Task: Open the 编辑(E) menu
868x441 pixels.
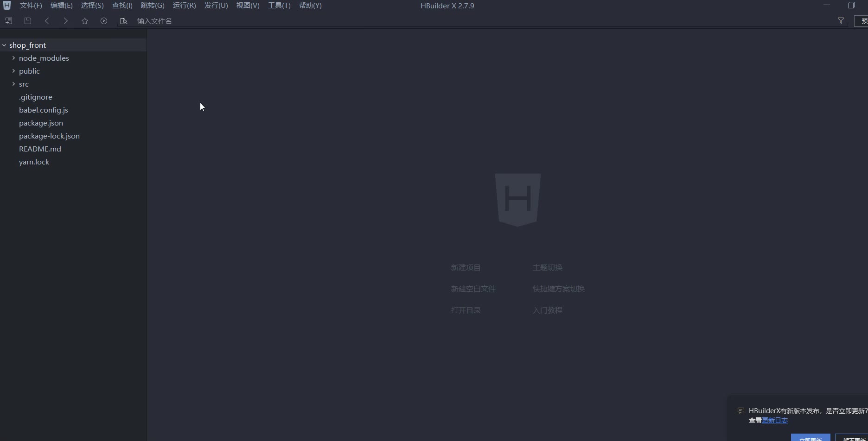Action: point(61,6)
